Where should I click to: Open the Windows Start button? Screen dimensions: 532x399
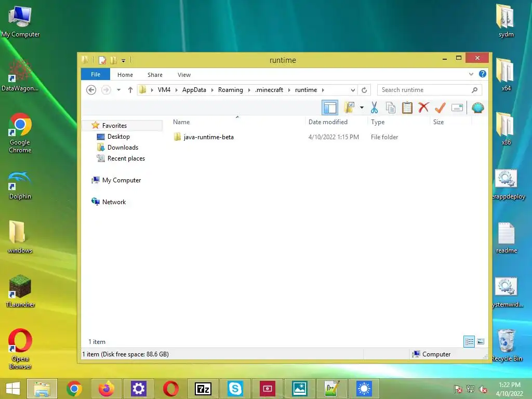click(x=13, y=389)
